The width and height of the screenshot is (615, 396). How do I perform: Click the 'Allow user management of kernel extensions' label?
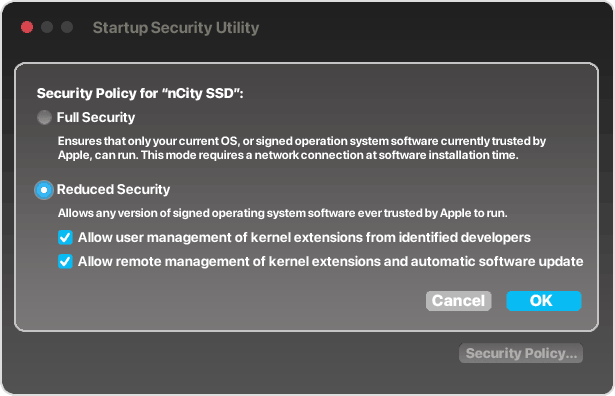click(x=304, y=238)
